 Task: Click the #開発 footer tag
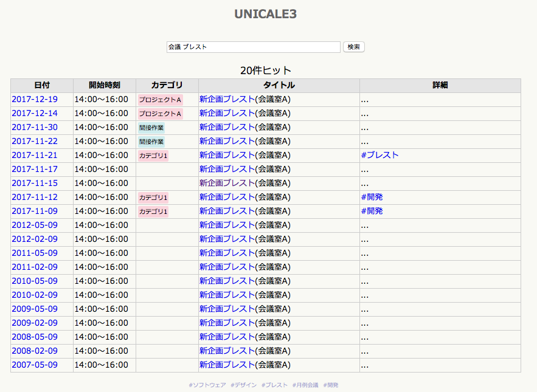coord(331,385)
